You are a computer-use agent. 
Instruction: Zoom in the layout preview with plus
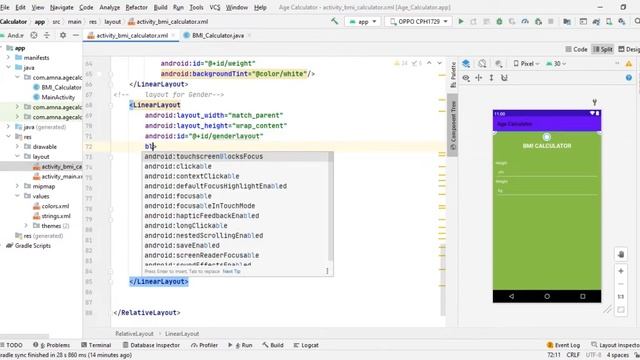tap(621, 271)
